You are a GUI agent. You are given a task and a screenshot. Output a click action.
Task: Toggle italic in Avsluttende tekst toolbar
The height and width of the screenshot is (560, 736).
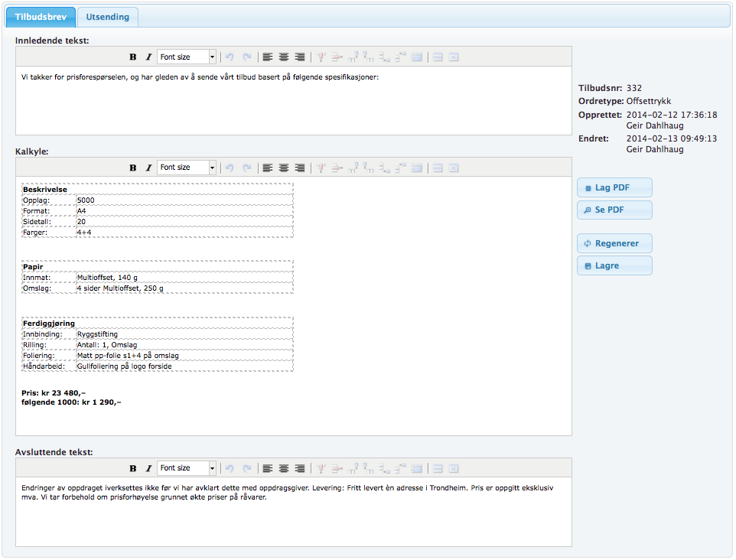[x=148, y=468]
